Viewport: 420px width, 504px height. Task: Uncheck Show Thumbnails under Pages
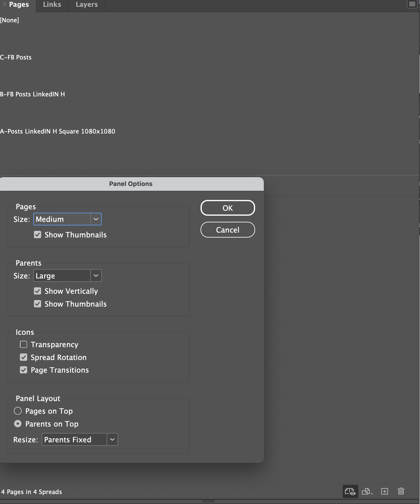point(38,235)
